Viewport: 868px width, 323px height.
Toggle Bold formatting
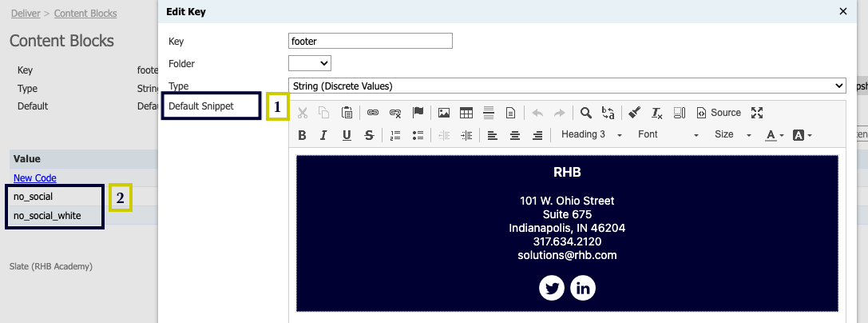(302, 135)
